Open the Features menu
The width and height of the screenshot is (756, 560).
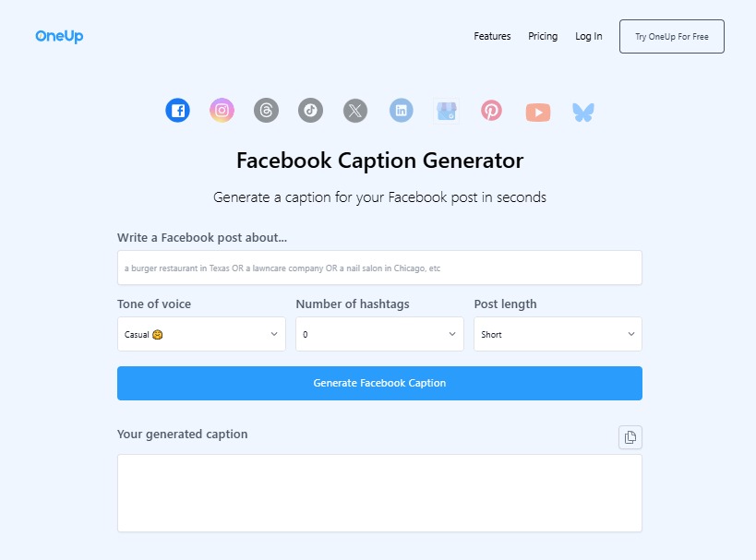pos(492,36)
